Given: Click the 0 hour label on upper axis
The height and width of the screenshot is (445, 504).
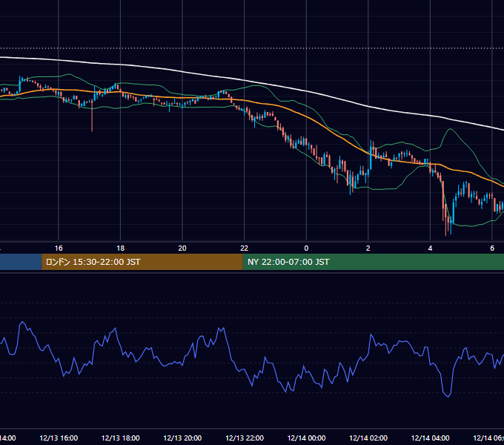Looking at the screenshot, I should click(x=306, y=248).
